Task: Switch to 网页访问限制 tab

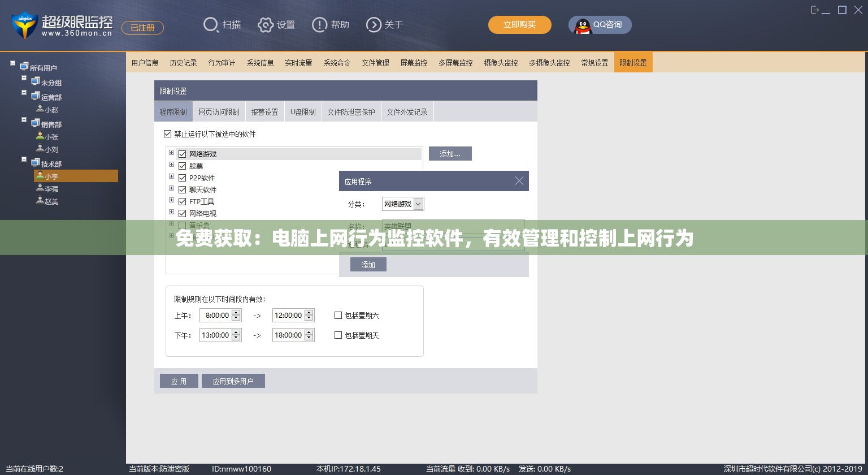Action: 219,112
